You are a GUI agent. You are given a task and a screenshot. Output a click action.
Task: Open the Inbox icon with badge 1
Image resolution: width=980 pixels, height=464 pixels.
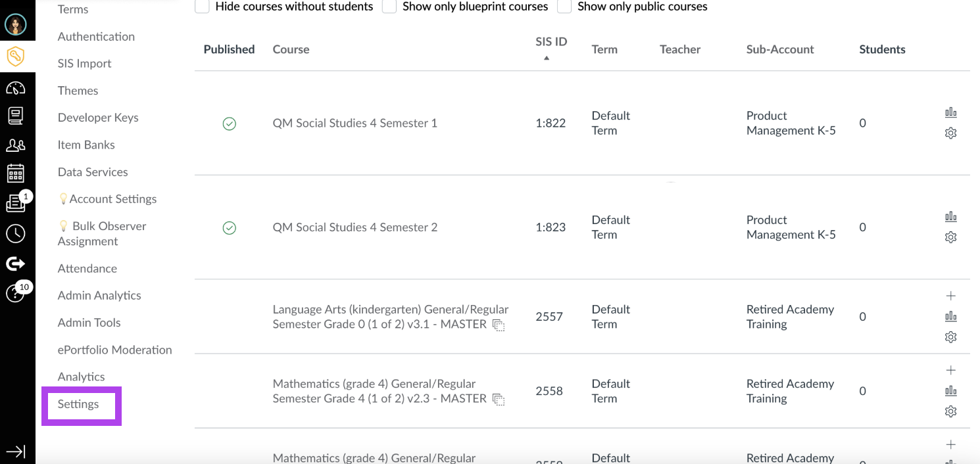coord(16,203)
